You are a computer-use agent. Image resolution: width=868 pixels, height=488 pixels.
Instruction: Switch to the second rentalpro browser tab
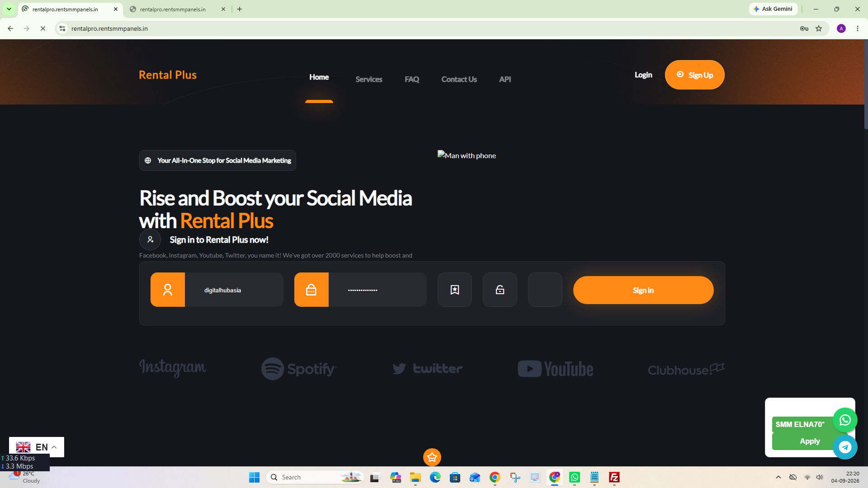177,9
